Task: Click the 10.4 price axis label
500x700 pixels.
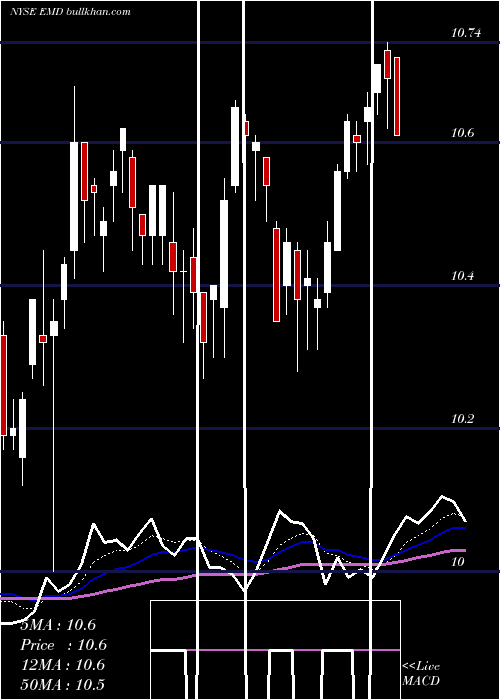Action: (x=463, y=276)
